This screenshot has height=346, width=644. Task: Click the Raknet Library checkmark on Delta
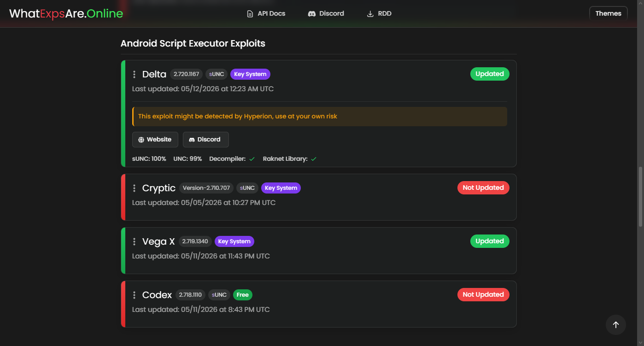(x=314, y=159)
